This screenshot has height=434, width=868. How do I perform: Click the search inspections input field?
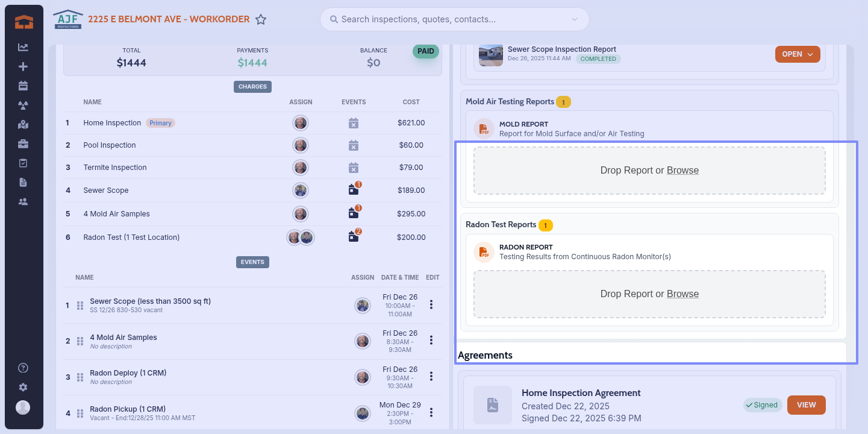(x=452, y=19)
